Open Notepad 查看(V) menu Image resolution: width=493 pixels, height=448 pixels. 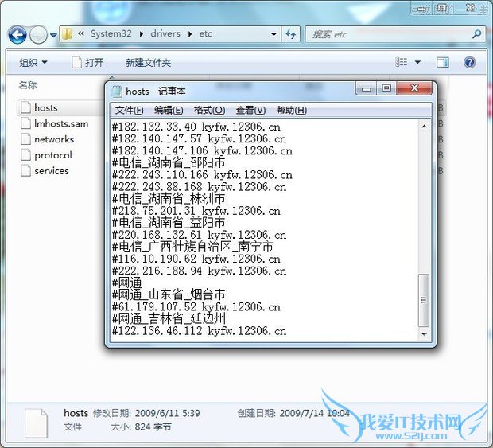pos(251,110)
